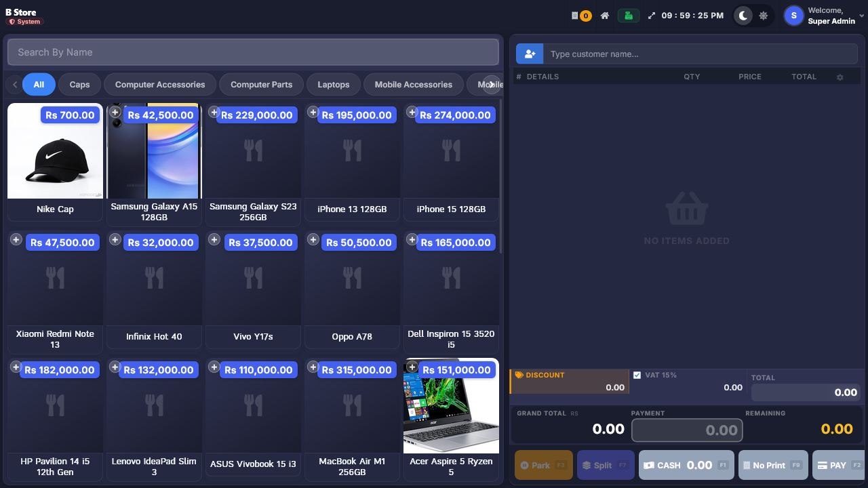This screenshot has height=488, width=868.
Task: Open the DISCOUNT panel
Action: (x=570, y=382)
